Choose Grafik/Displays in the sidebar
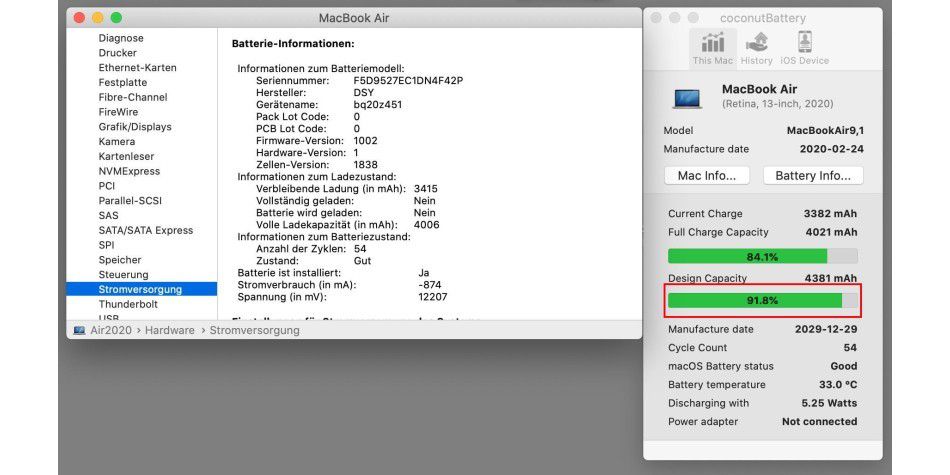This screenshot has width=950, height=475. tap(135, 127)
